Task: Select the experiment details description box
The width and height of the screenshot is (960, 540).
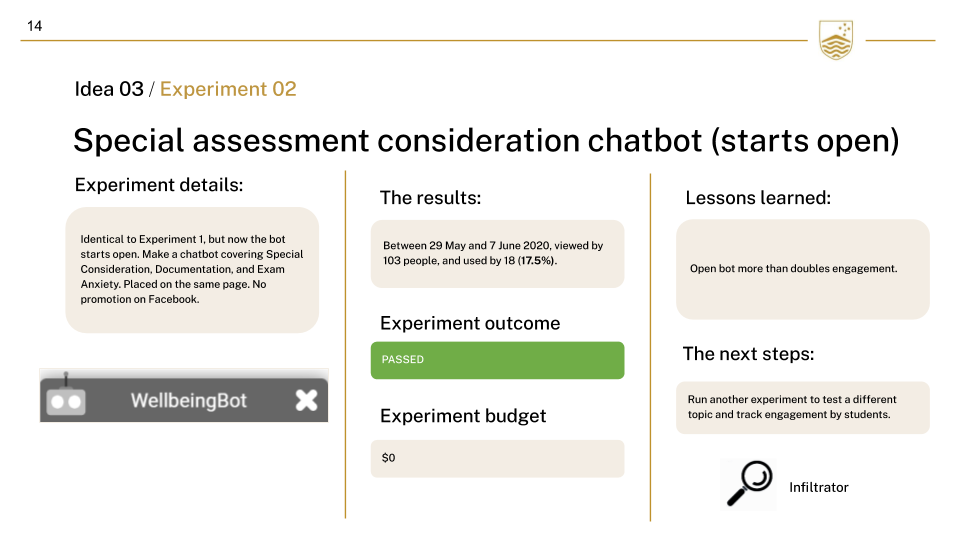Action: pos(192,270)
